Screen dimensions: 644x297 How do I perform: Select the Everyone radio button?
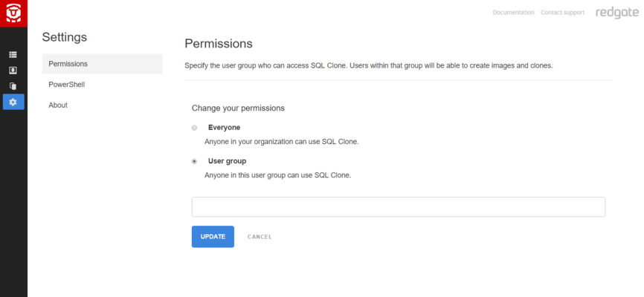click(195, 128)
